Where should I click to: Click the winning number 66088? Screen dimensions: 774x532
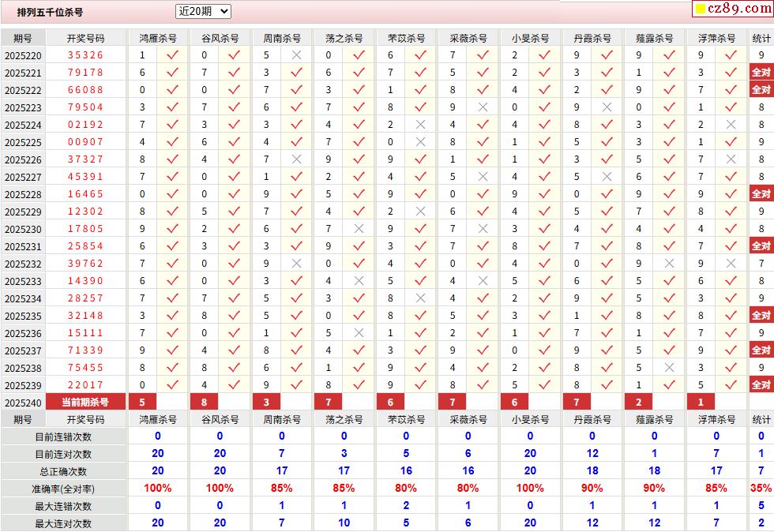85,90
